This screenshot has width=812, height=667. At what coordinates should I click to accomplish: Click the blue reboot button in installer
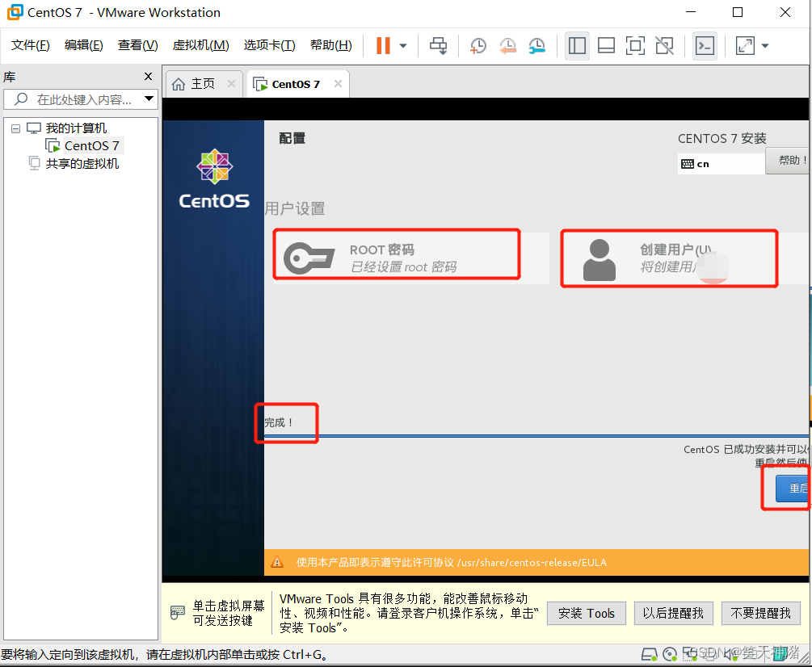(793, 488)
